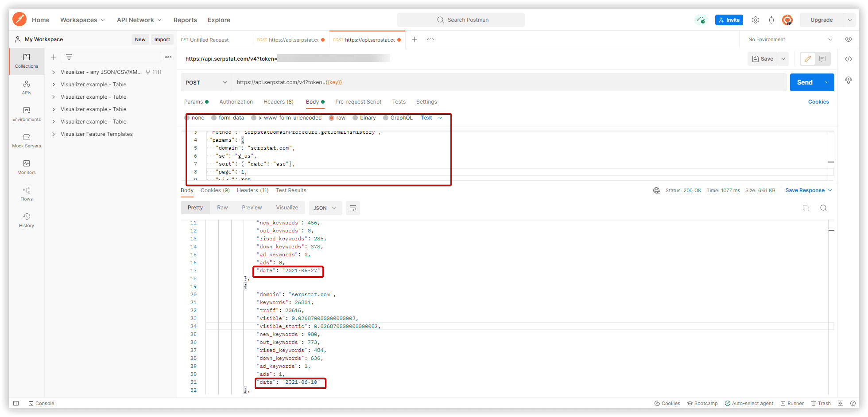Viewport: 868px width, 417px height.
Task: Toggle the bottom-left sidebar pane icon
Action: (16, 403)
